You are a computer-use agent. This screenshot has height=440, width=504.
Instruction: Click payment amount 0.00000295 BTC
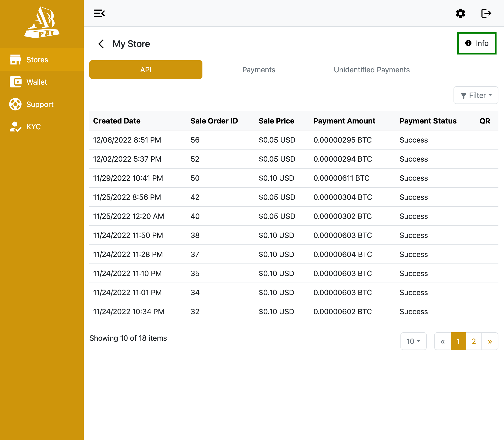pos(342,140)
